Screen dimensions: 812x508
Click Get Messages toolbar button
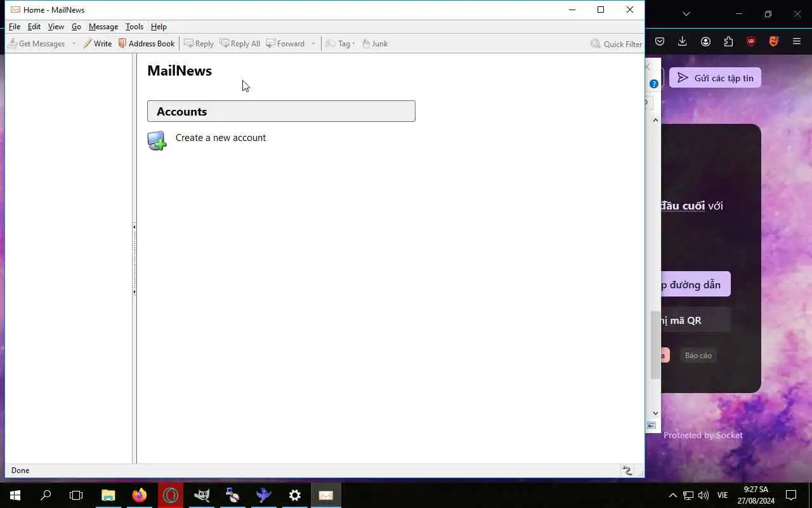pos(36,44)
